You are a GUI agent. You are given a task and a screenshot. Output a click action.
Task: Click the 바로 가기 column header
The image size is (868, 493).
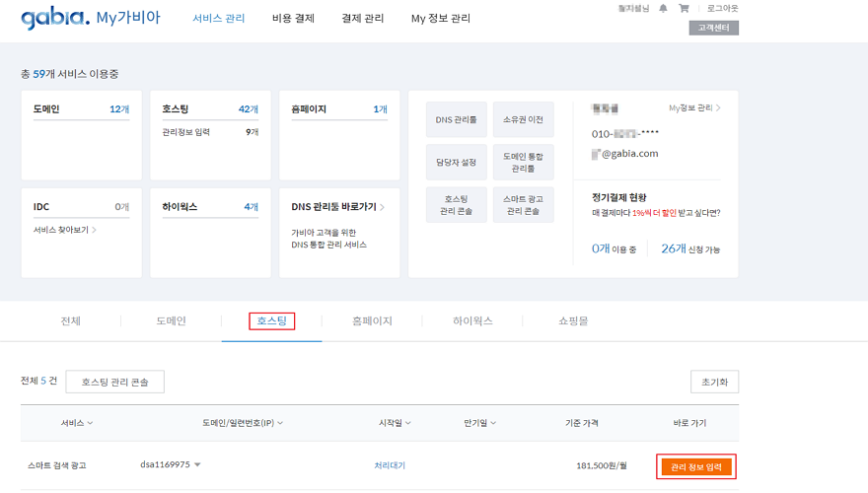coord(689,423)
